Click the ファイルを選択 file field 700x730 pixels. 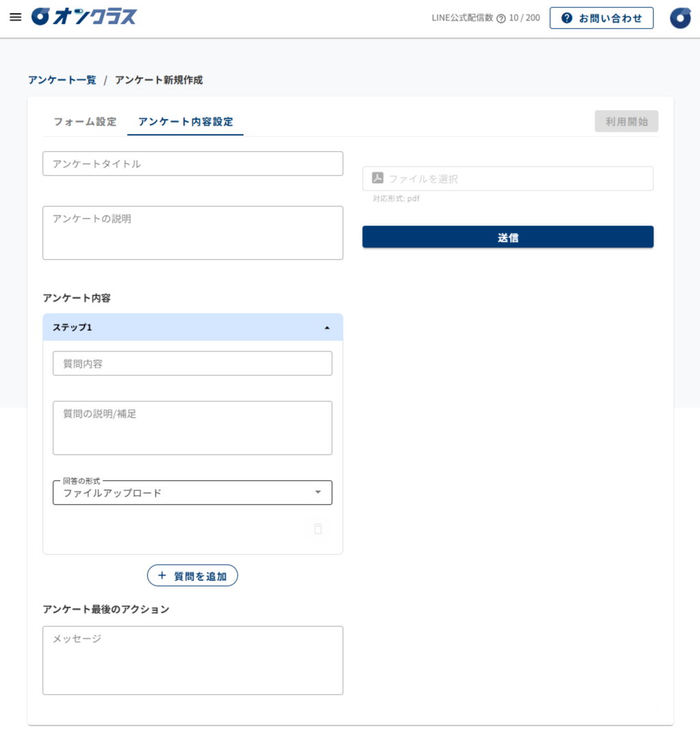508,178
